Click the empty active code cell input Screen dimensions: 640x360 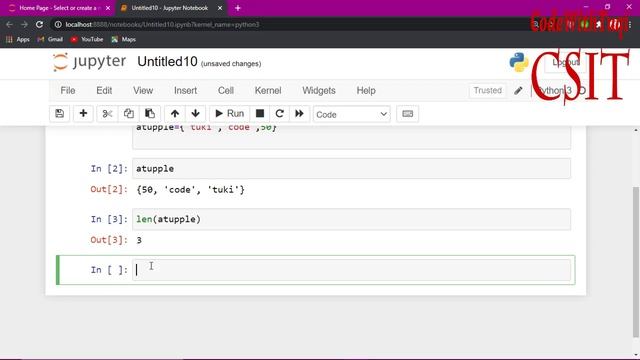pyautogui.click(x=351, y=270)
